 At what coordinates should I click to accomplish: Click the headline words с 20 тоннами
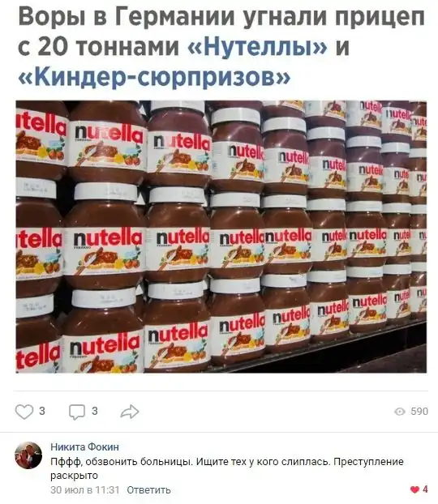(x=98, y=46)
